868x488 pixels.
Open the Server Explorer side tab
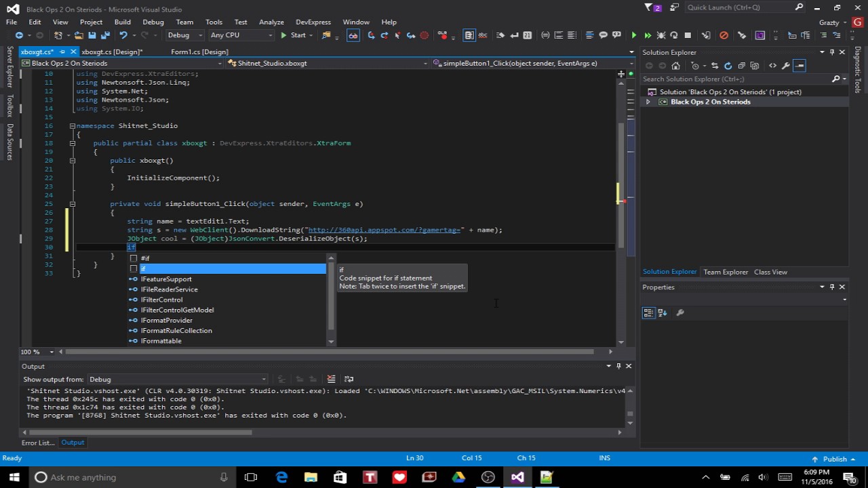[x=9, y=67]
